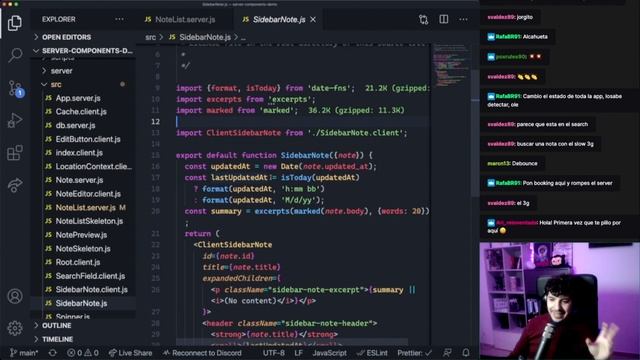This screenshot has width=640, height=360.
Task: Split the editor to the right
Action: pos(443,19)
